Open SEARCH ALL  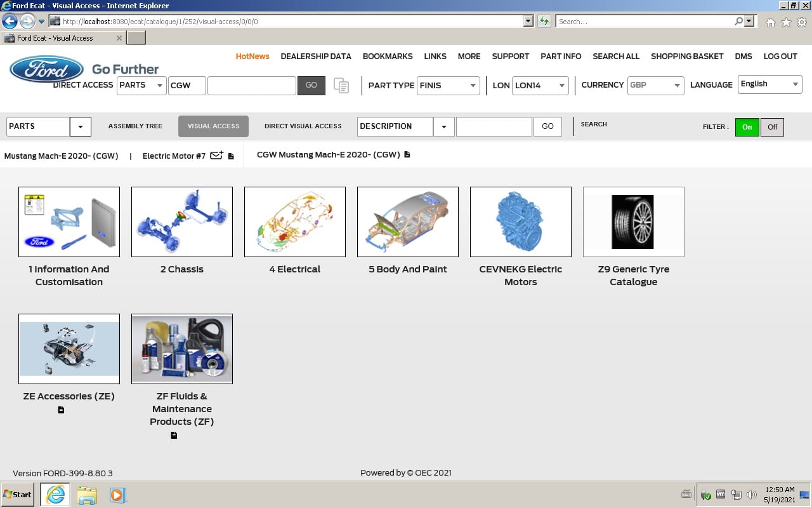coord(616,56)
